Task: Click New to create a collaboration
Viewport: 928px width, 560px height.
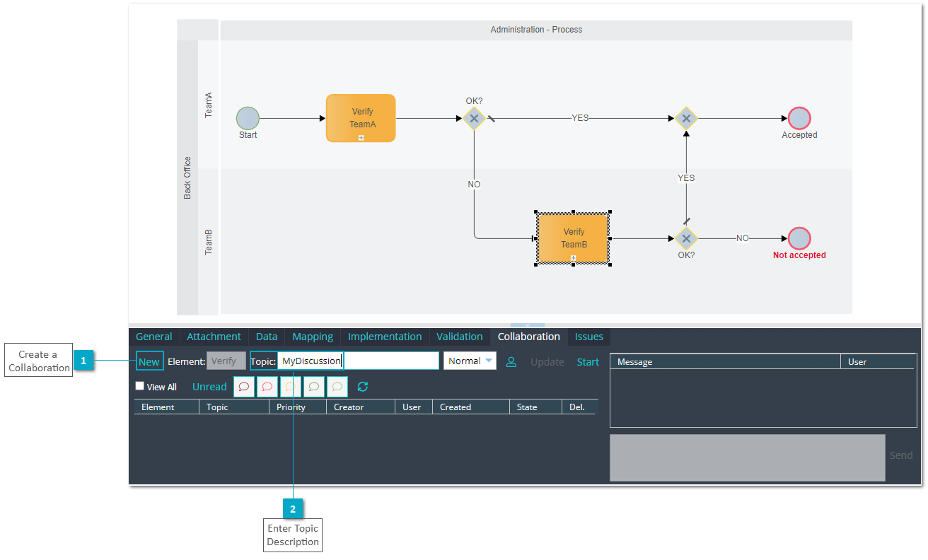Action: coord(149,361)
